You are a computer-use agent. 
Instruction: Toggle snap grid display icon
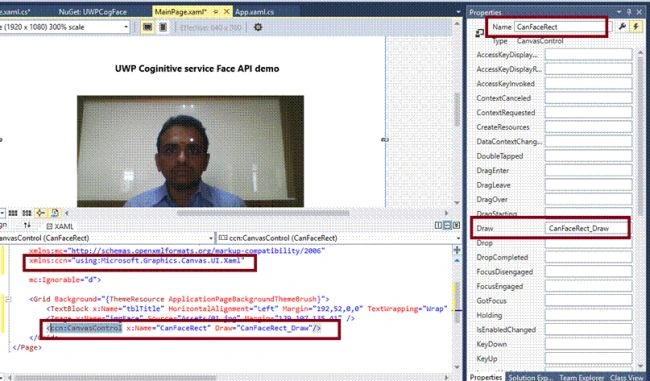pyautogui.click(x=13, y=213)
